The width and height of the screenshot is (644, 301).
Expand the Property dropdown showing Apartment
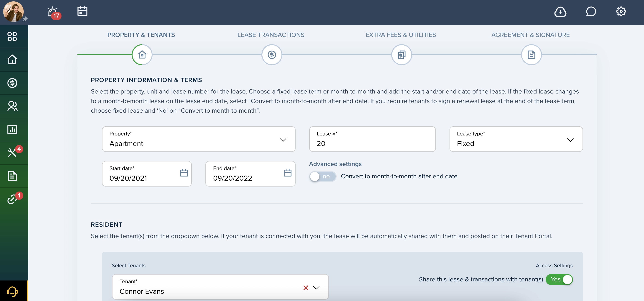click(199, 139)
